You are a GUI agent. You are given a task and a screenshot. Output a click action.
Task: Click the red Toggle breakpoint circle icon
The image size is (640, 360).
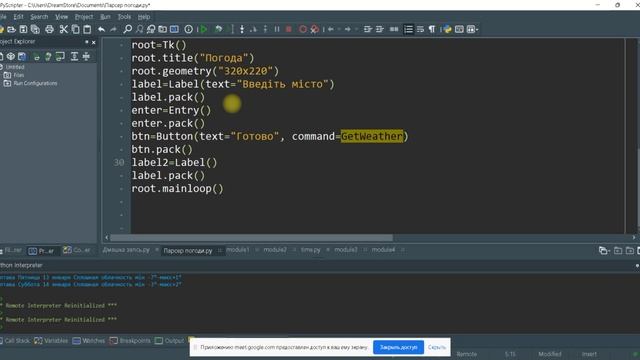point(302,29)
